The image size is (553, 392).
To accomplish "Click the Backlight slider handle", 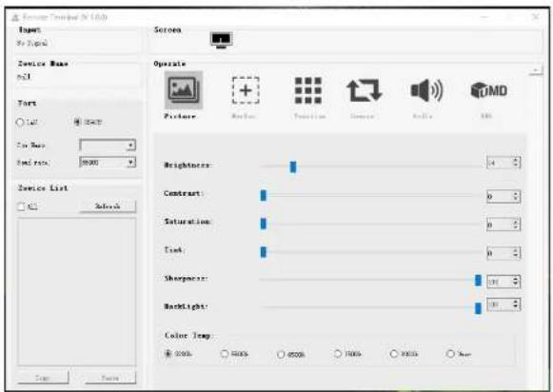I will pyautogui.click(x=478, y=308).
